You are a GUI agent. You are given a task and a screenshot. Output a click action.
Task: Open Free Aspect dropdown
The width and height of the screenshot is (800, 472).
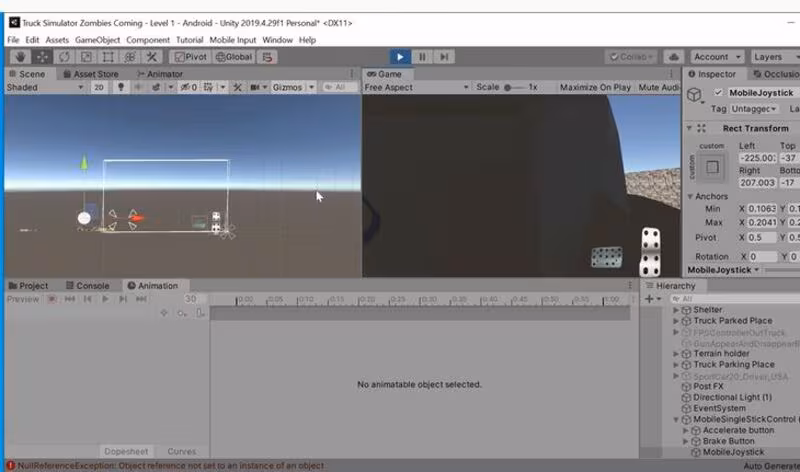416,87
